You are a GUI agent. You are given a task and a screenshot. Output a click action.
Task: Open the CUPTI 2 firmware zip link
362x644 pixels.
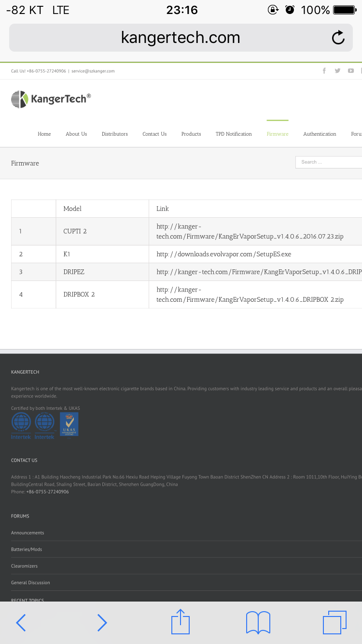click(250, 231)
